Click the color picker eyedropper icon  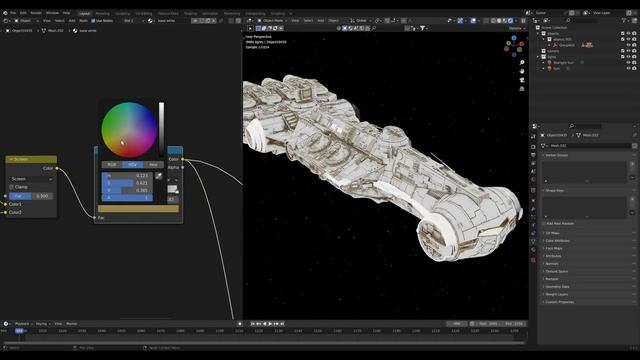tap(158, 176)
